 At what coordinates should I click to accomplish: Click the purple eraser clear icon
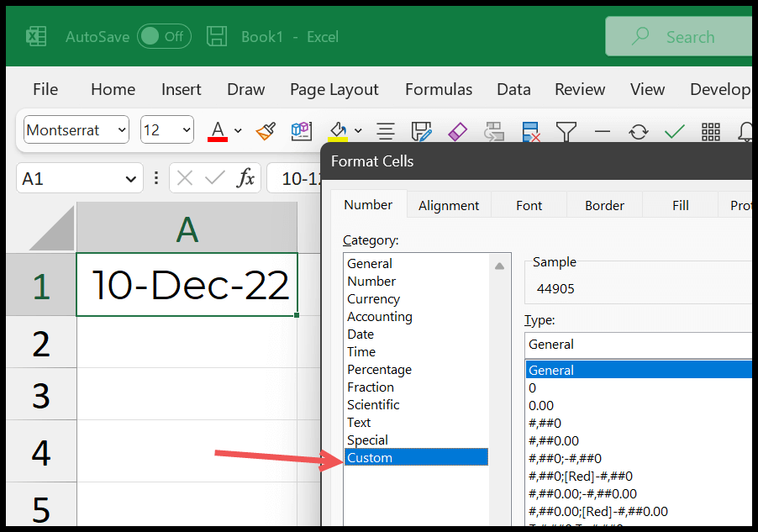pos(457,131)
